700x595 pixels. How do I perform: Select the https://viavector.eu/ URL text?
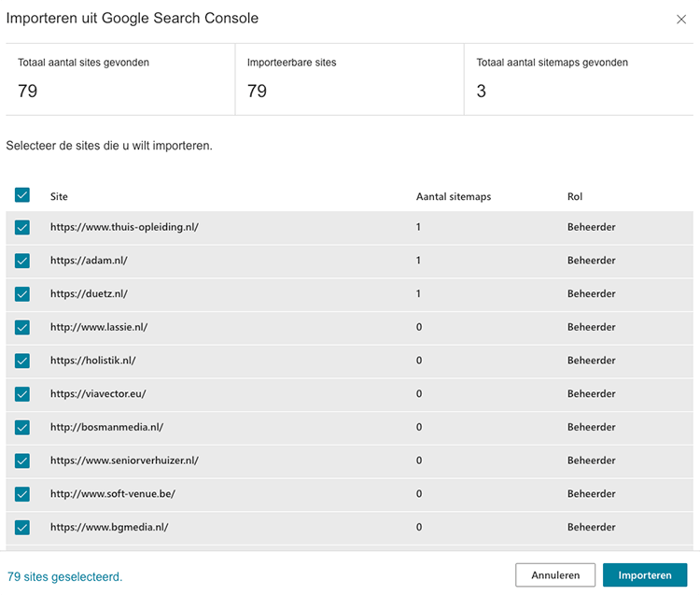tap(98, 393)
